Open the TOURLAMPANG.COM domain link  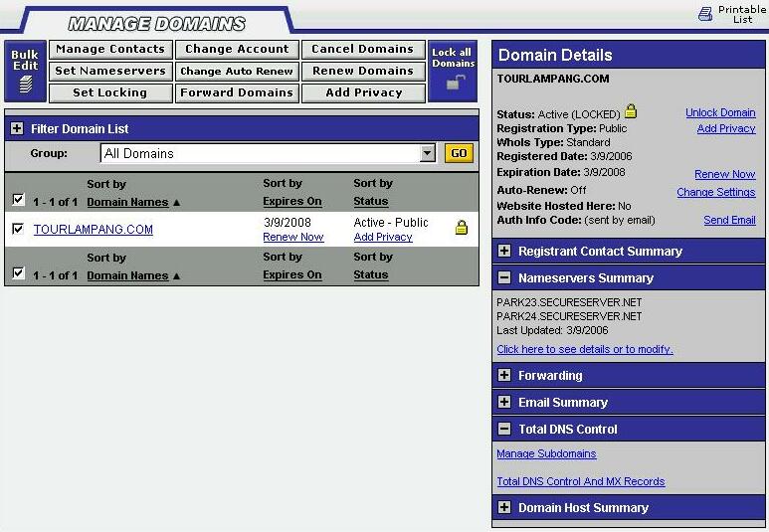(94, 230)
